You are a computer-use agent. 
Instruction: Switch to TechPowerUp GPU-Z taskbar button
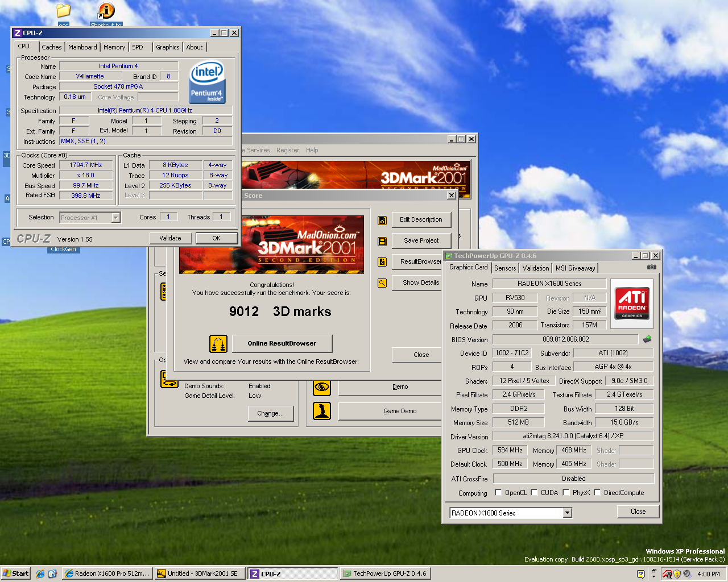[385, 574]
